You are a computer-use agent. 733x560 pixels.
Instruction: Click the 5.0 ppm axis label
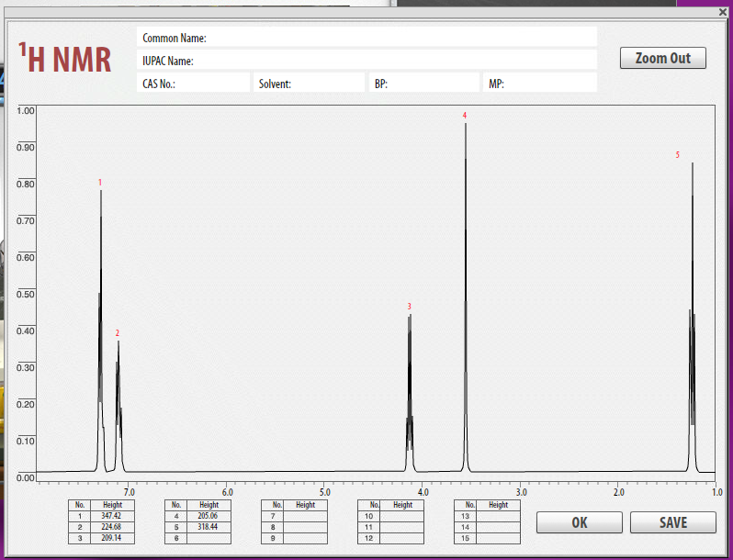tap(325, 492)
